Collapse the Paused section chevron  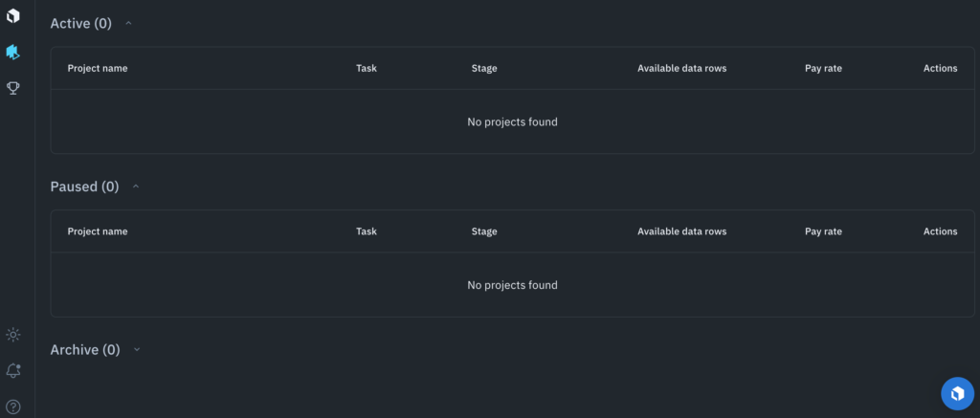coord(136,187)
